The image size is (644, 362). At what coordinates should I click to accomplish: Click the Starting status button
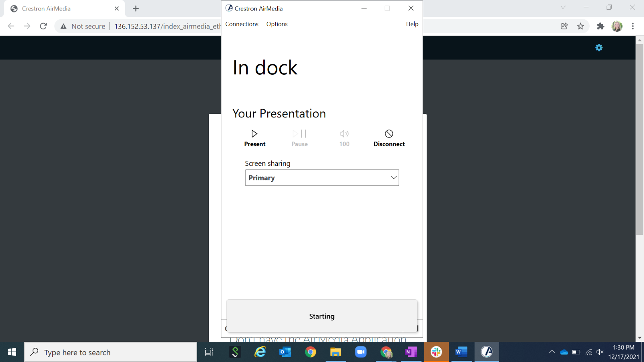tap(322, 316)
